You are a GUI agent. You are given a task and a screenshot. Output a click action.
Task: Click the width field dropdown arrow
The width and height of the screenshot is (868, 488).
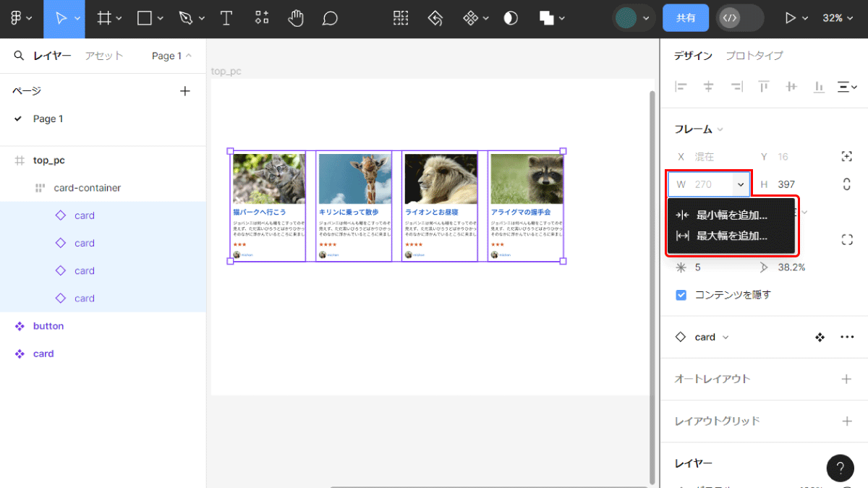[x=741, y=184]
